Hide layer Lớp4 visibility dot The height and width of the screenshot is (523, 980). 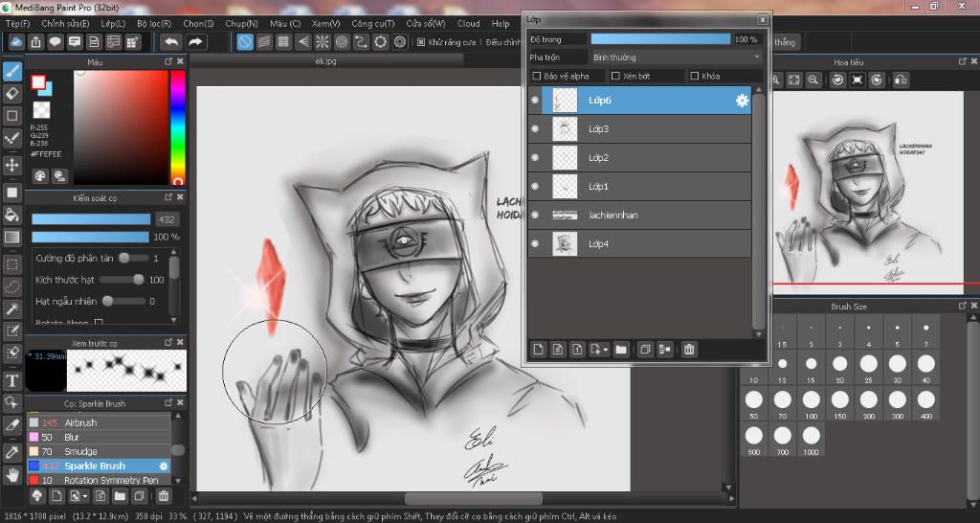pos(535,244)
